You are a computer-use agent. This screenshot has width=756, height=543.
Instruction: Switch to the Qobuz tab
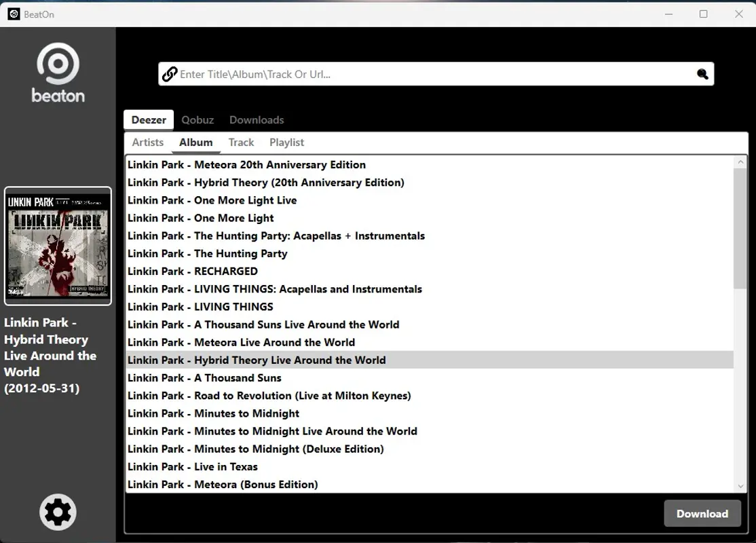(x=197, y=119)
